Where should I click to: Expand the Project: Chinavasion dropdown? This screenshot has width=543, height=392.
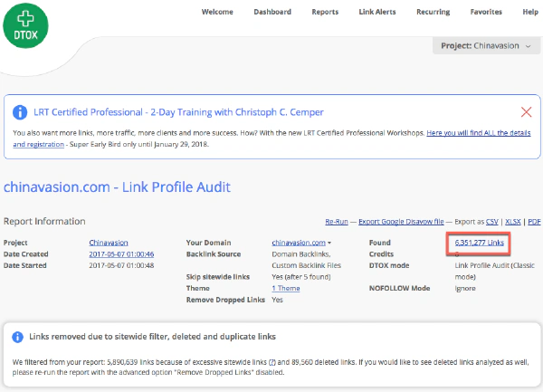pos(486,45)
